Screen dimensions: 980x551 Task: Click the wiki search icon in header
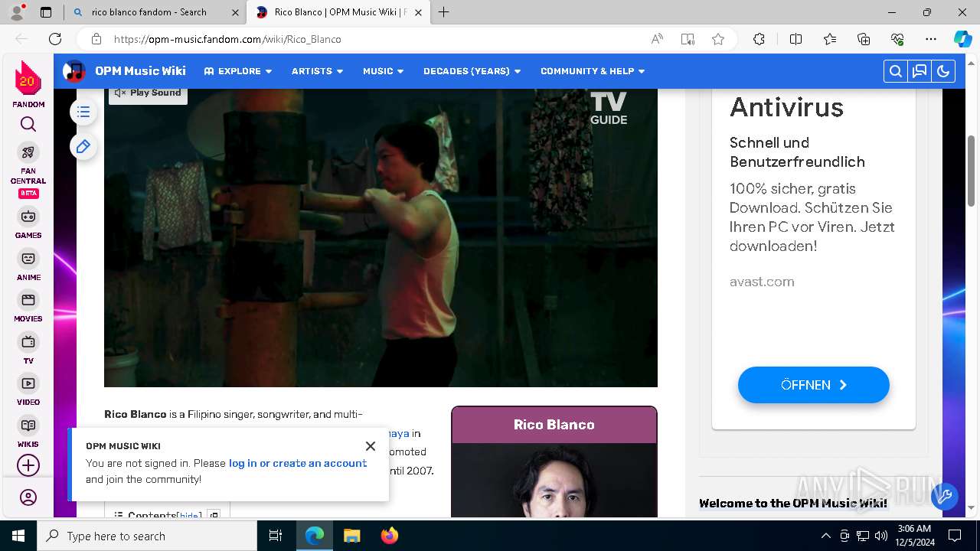895,71
